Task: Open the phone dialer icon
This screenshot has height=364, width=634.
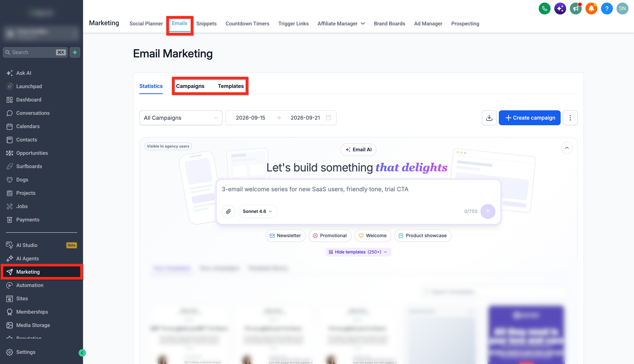Action: click(544, 9)
